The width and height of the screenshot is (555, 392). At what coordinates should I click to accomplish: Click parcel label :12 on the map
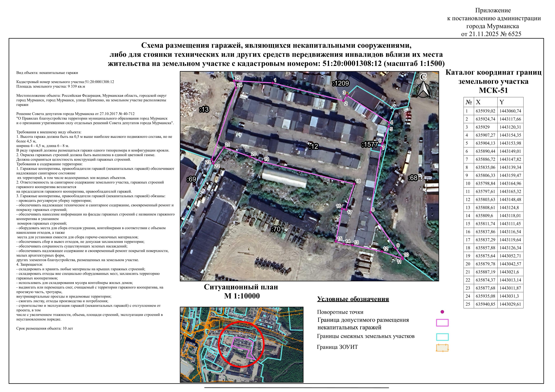tap(314, 146)
